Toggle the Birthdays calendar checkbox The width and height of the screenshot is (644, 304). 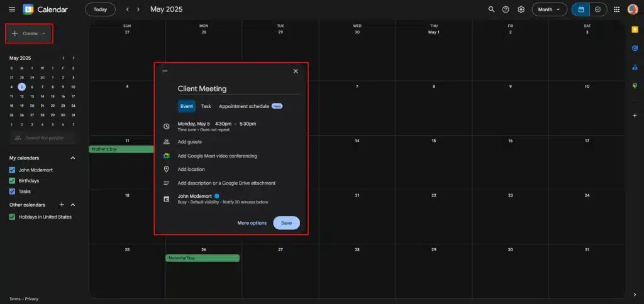click(x=12, y=181)
